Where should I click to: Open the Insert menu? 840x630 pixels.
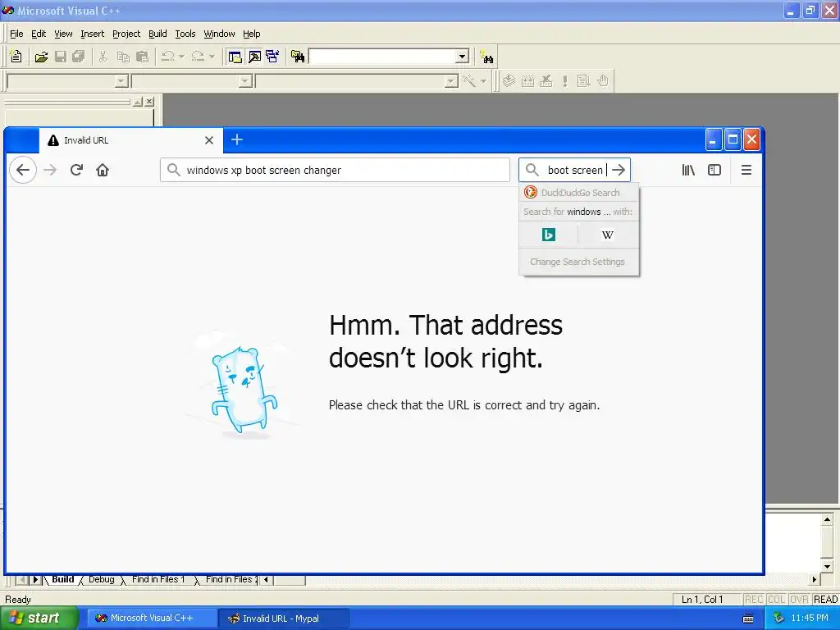(x=92, y=34)
